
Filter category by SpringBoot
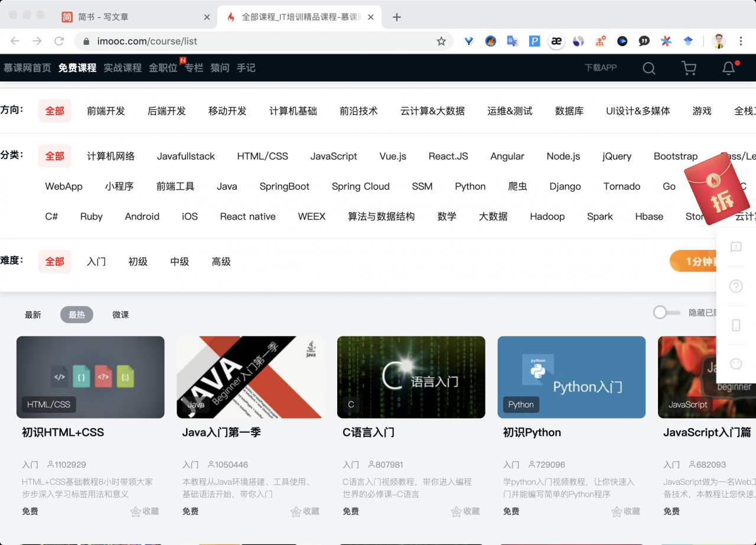(x=285, y=187)
